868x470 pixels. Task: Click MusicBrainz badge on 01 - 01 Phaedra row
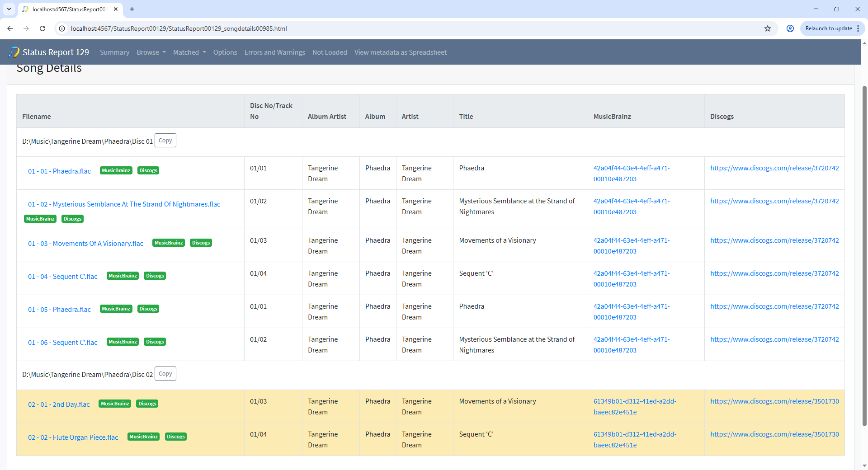point(116,170)
